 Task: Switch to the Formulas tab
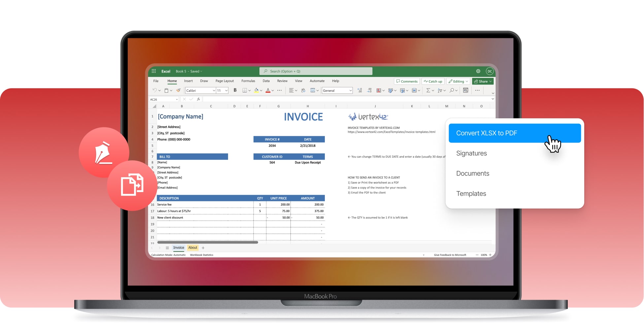(x=248, y=81)
